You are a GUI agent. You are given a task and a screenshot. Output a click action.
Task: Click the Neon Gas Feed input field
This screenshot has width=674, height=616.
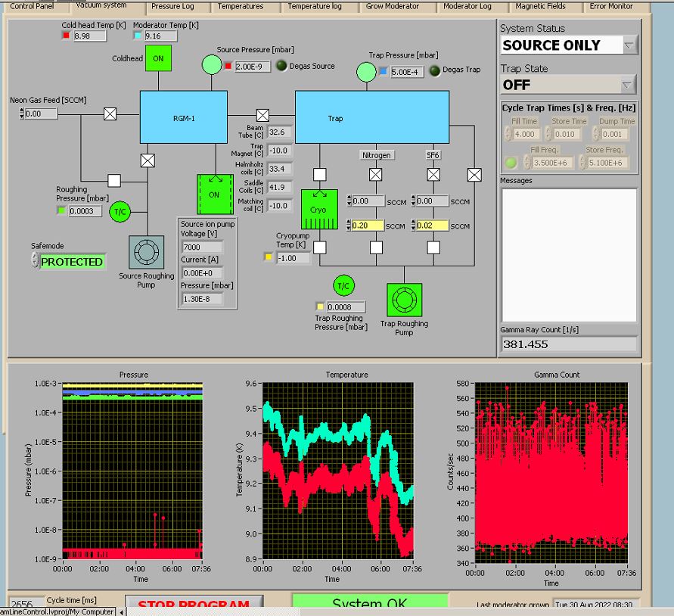click(41, 114)
